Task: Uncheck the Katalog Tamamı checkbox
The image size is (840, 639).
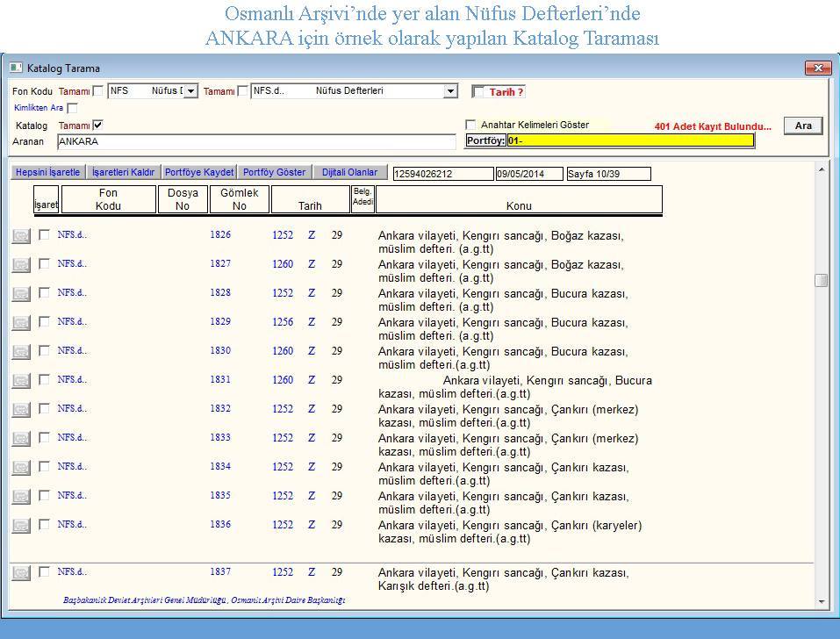Action: tap(97, 126)
